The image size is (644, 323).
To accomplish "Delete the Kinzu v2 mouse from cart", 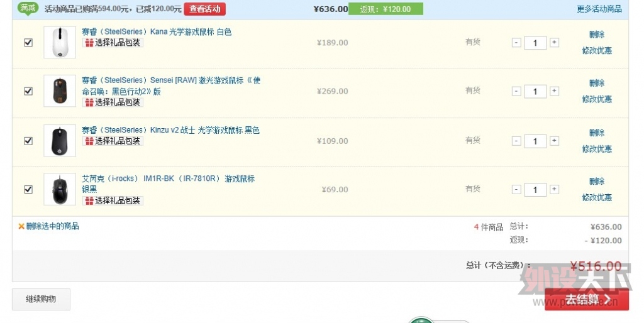I will pyautogui.click(x=597, y=133).
